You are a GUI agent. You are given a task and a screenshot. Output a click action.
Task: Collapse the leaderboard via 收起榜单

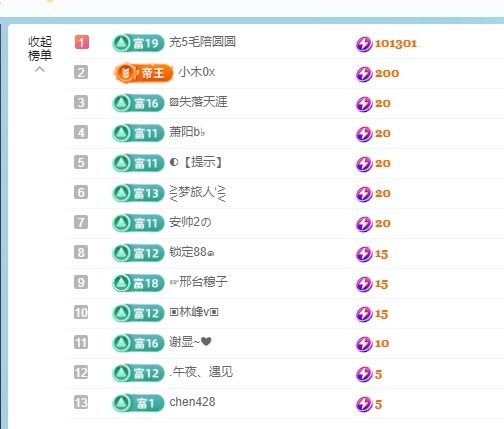[x=40, y=48]
